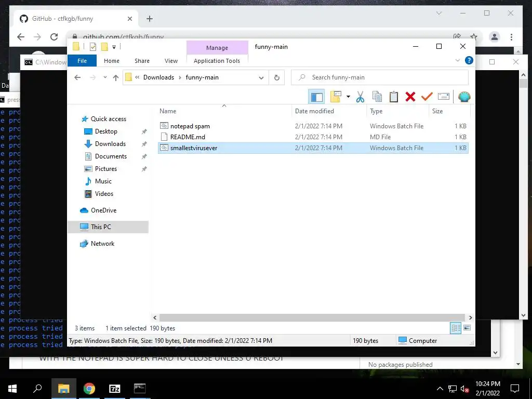This screenshot has height=399, width=532.
Task: Open Customize Quick Access Toolbar dropdown
Action: (x=114, y=47)
